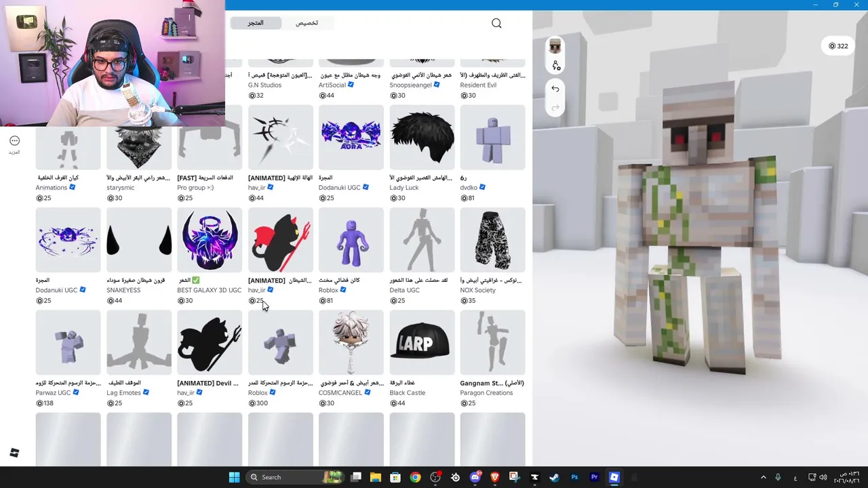
Task: Click the "Gangnam St... (الأصلي)" item title
Action: pyautogui.click(x=492, y=383)
